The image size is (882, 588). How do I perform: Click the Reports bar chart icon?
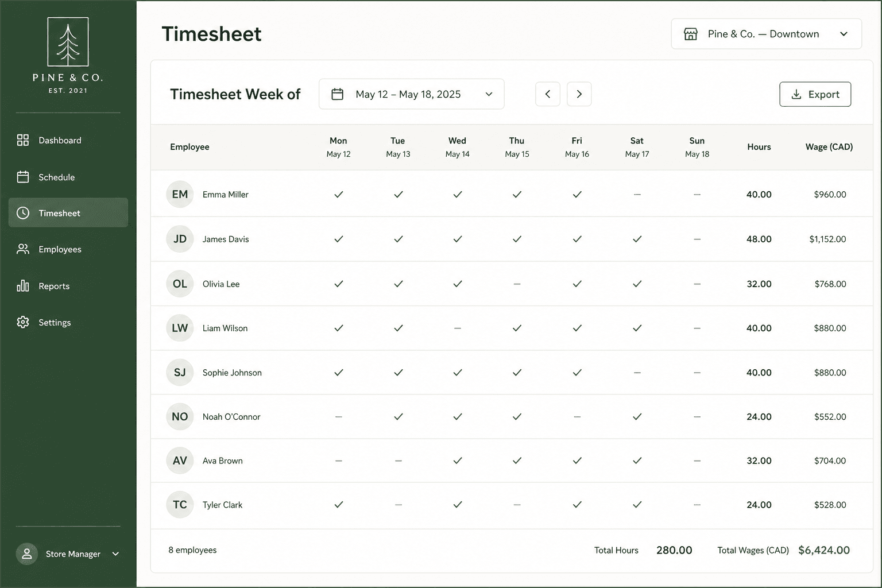[x=23, y=286]
